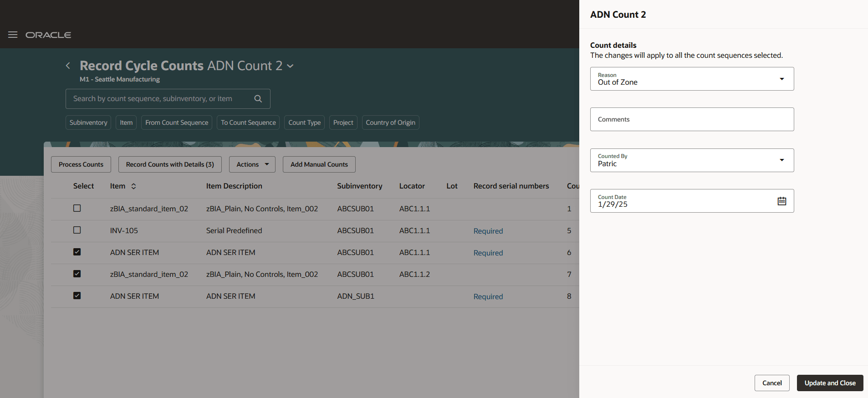Screen dimensions: 868x398
Task: Select the Subinventory filter chip
Action: tap(88, 122)
